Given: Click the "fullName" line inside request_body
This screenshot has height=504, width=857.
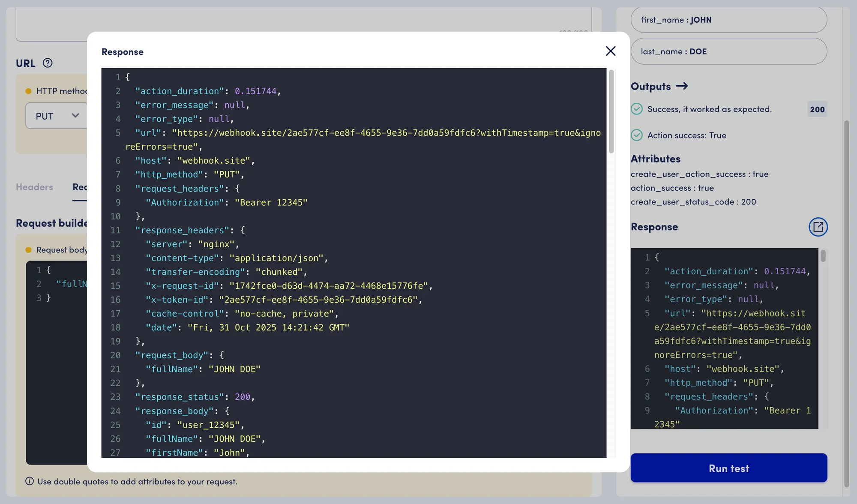Looking at the screenshot, I should pos(203,369).
